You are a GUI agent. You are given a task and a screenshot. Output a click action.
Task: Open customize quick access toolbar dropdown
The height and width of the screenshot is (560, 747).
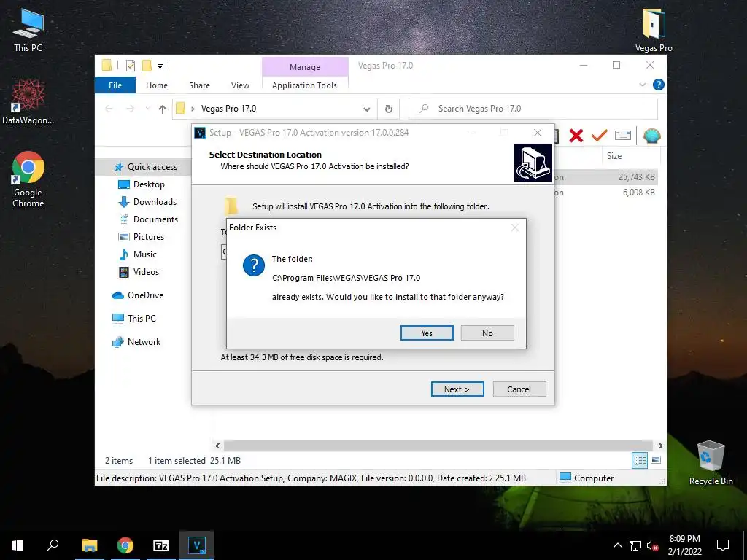(x=160, y=66)
